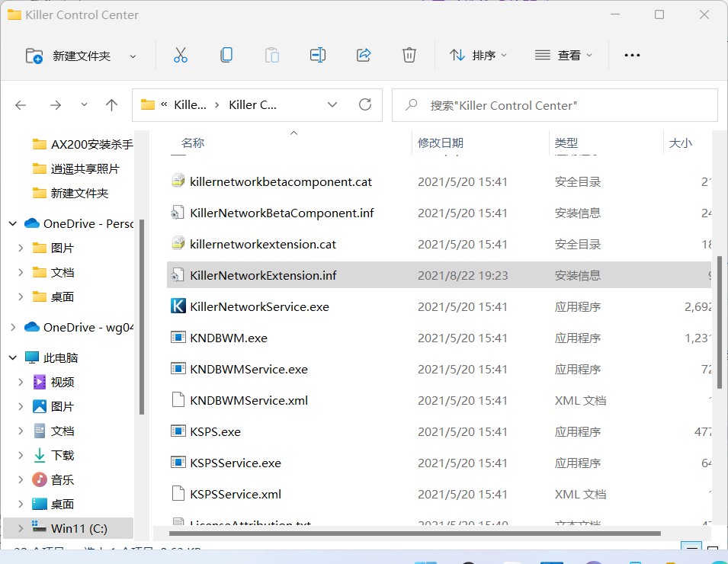Click the OneDrive - Personal cloud icon
The width and height of the screenshot is (728, 564).
click(x=31, y=223)
